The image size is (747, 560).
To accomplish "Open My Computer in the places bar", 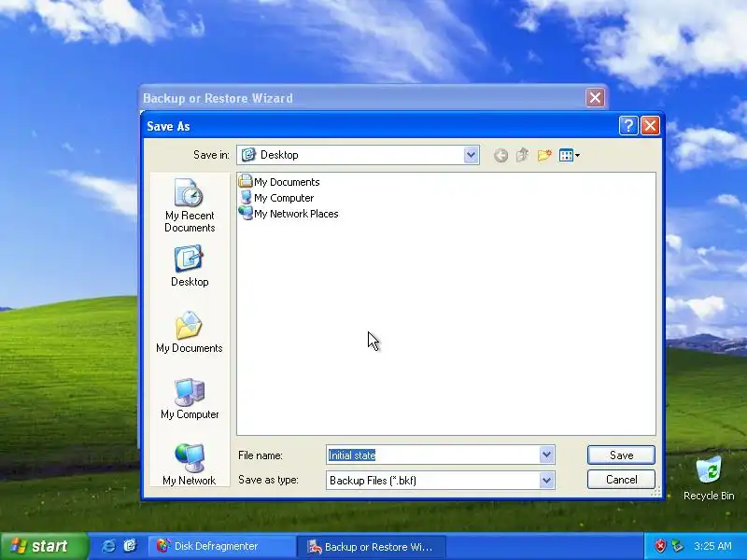I will (190, 399).
